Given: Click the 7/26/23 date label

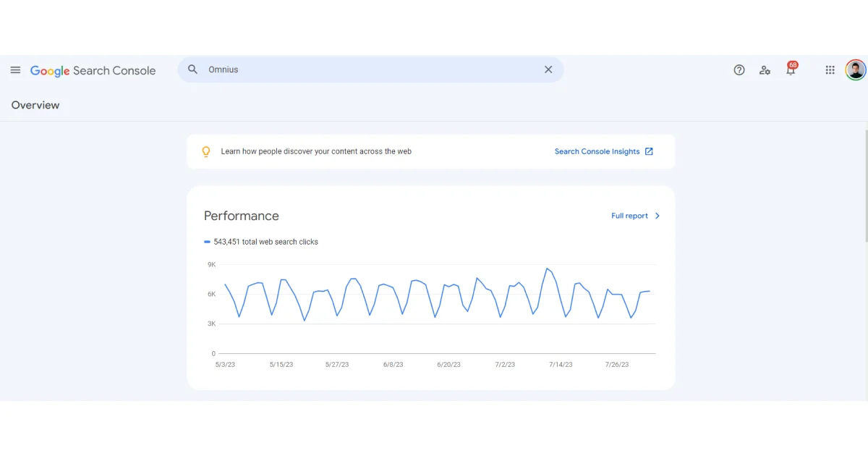Looking at the screenshot, I should 616,365.
